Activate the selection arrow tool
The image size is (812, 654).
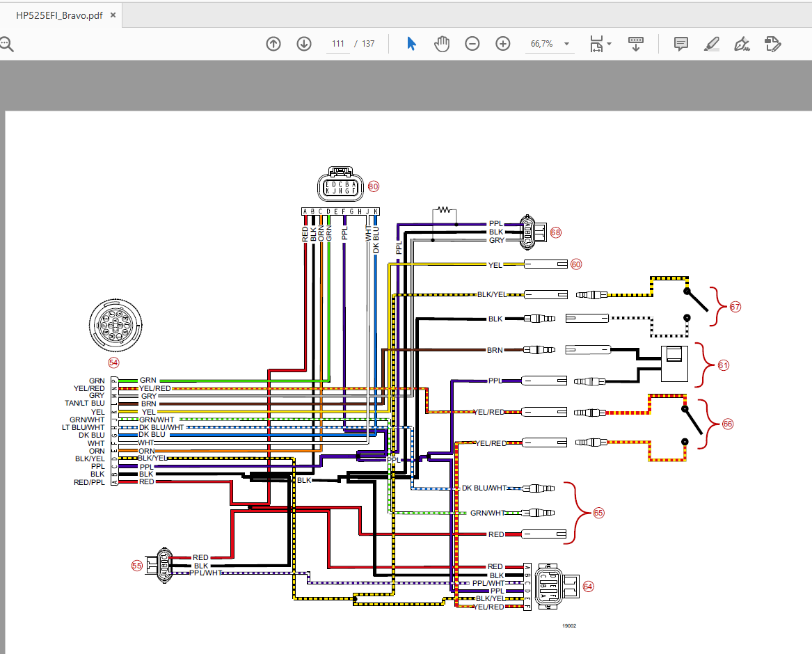pos(412,44)
